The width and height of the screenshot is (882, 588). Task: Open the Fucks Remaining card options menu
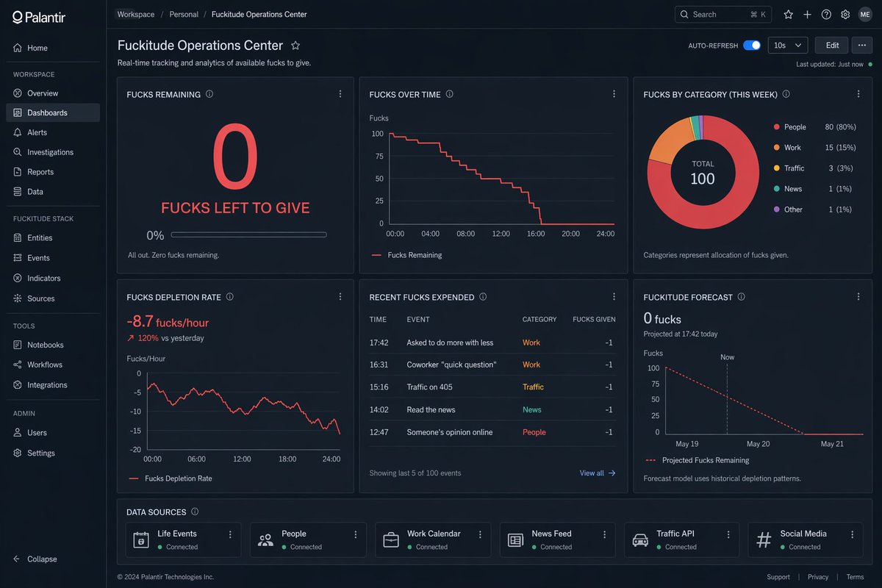(340, 94)
